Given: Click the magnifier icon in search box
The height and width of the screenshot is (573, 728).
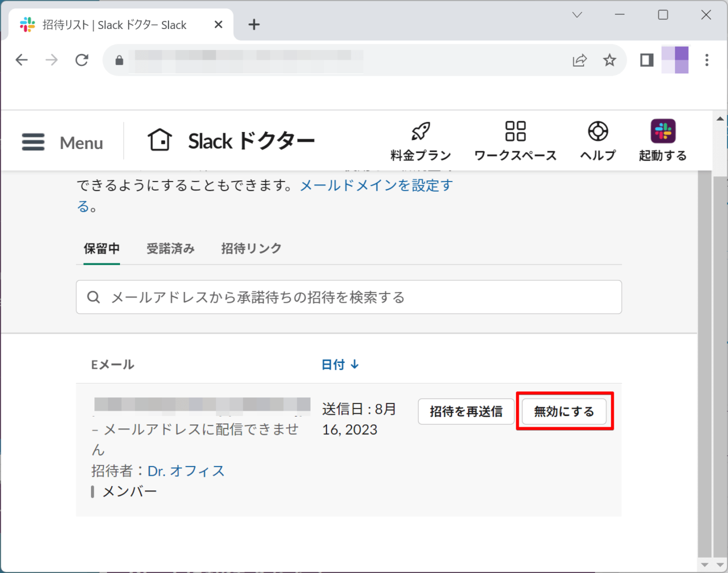Looking at the screenshot, I should click(x=93, y=297).
